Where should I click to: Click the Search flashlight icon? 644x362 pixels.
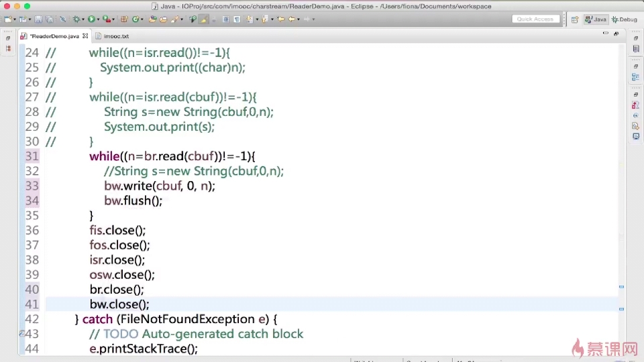(175, 19)
